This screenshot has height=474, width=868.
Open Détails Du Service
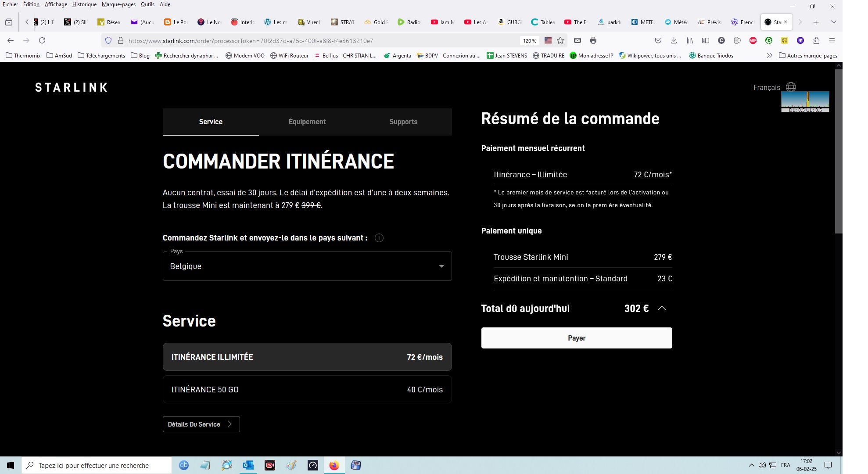[201, 424]
